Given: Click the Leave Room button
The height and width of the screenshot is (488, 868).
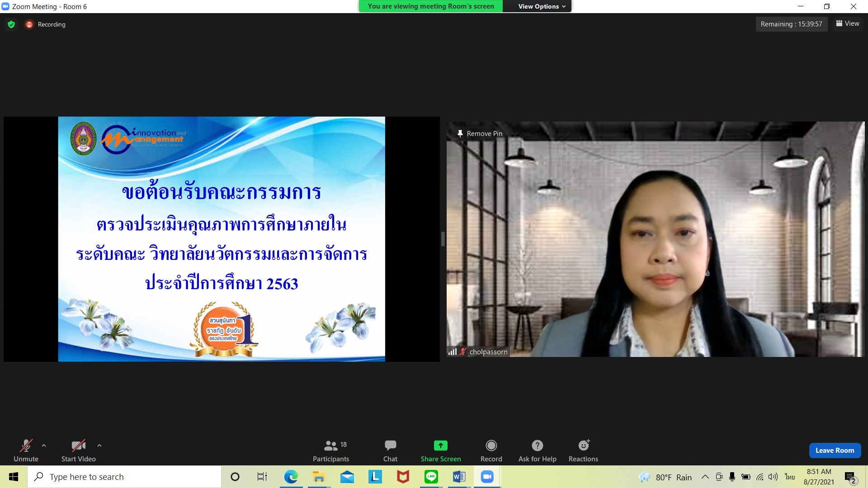Looking at the screenshot, I should click(835, 450).
